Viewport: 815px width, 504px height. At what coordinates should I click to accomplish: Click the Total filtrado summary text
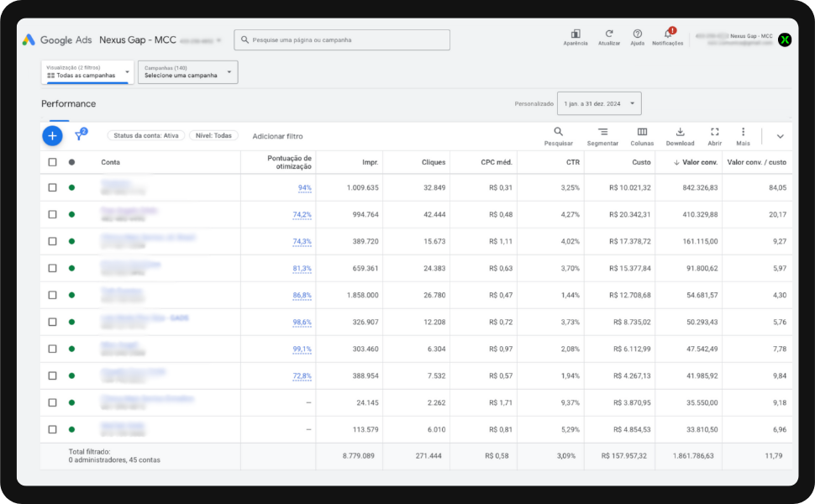[x=114, y=455]
